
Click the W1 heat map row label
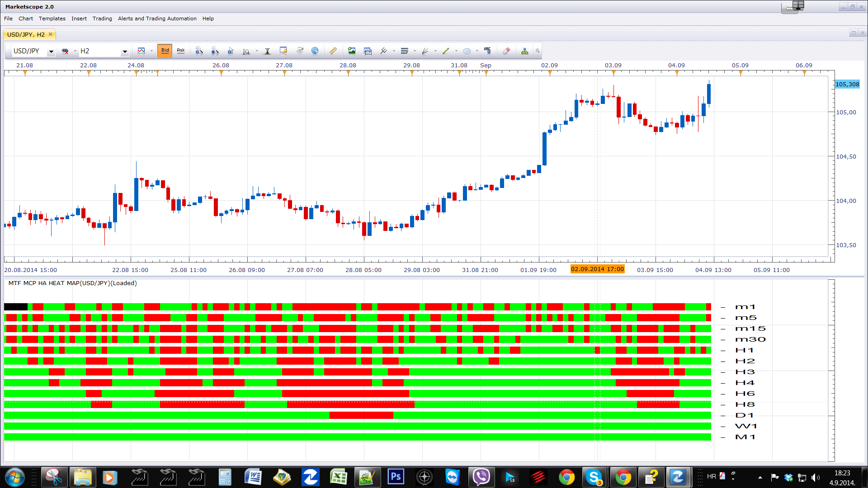pyautogui.click(x=746, y=426)
